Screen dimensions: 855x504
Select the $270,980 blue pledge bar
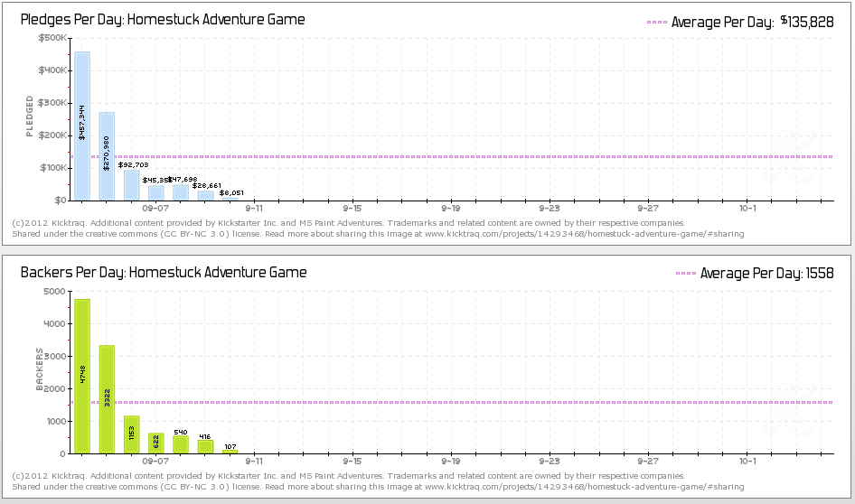[107, 155]
